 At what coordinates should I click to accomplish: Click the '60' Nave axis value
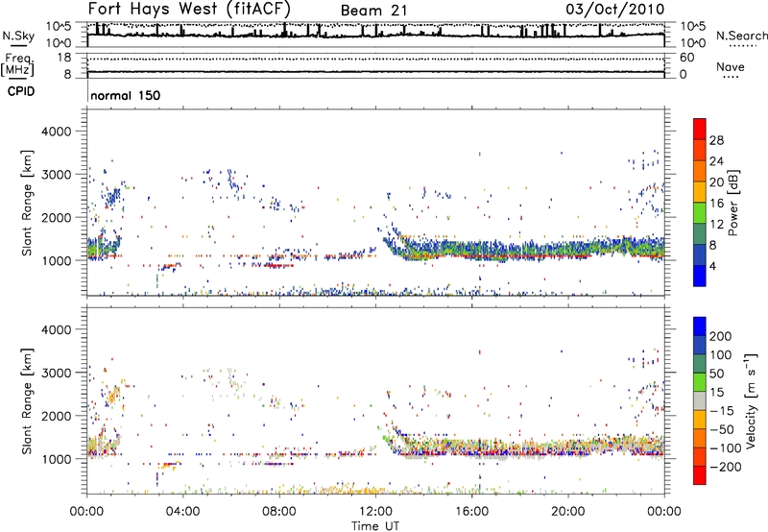(x=686, y=58)
